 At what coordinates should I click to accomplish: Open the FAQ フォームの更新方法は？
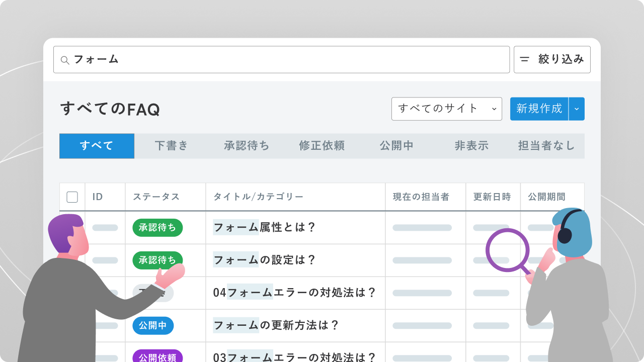(276, 326)
